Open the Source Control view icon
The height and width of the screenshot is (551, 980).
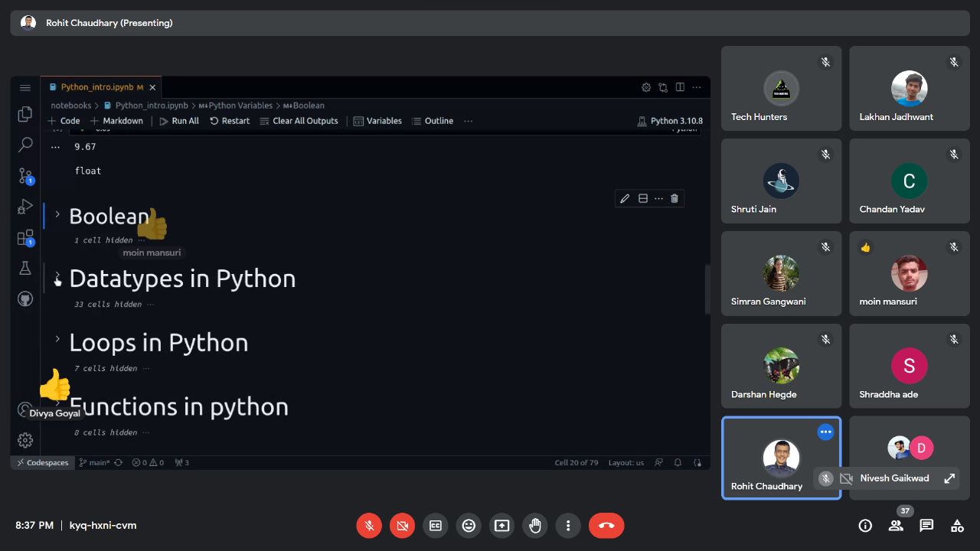(25, 176)
